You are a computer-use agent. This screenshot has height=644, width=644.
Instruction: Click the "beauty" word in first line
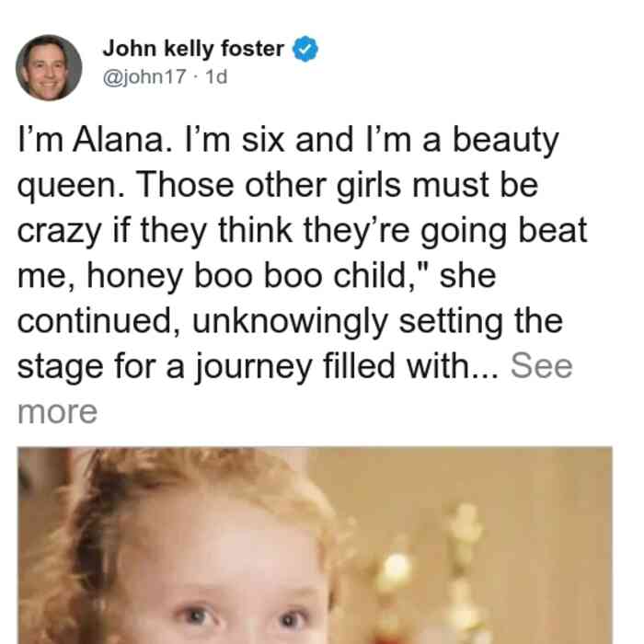point(506,141)
